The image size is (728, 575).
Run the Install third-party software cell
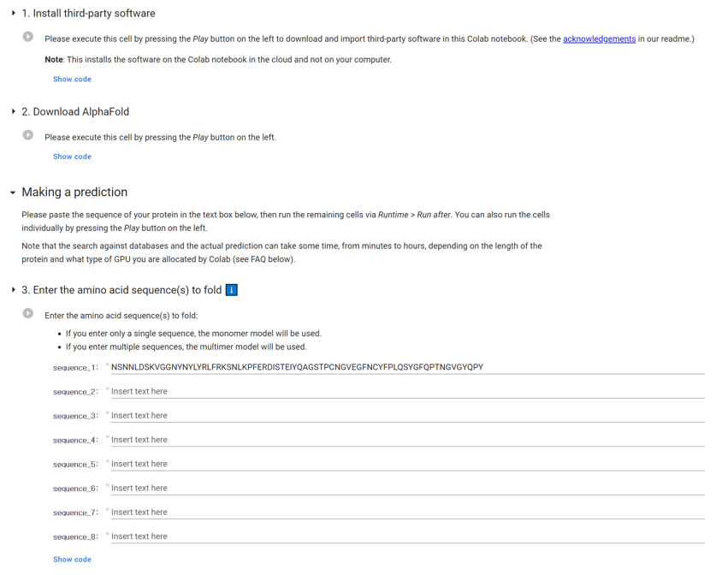click(28, 37)
